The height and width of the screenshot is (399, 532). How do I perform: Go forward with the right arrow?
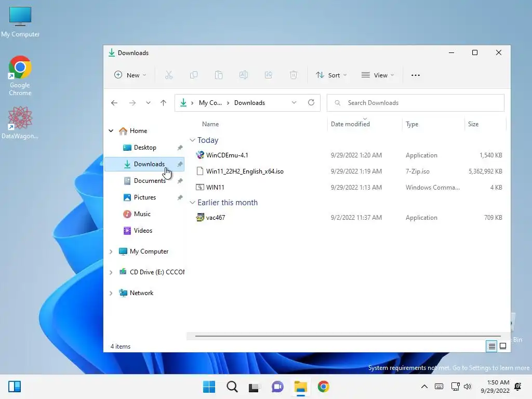tap(132, 103)
